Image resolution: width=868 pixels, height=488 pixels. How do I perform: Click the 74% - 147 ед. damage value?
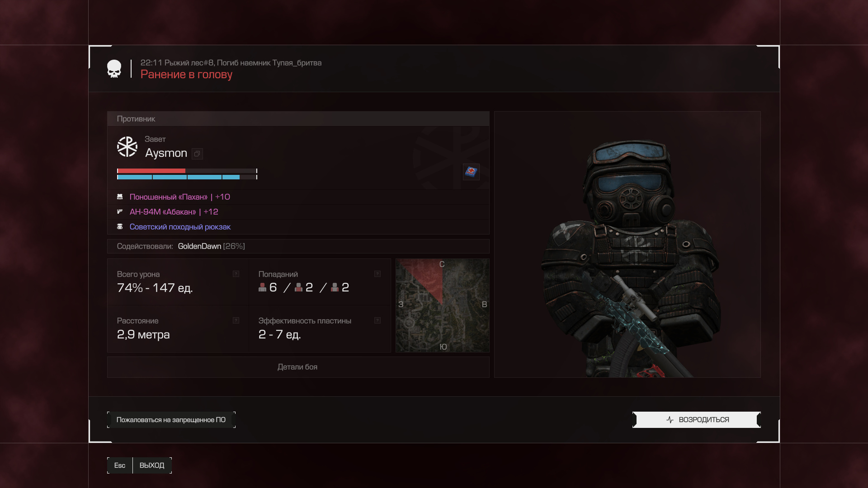(x=155, y=288)
